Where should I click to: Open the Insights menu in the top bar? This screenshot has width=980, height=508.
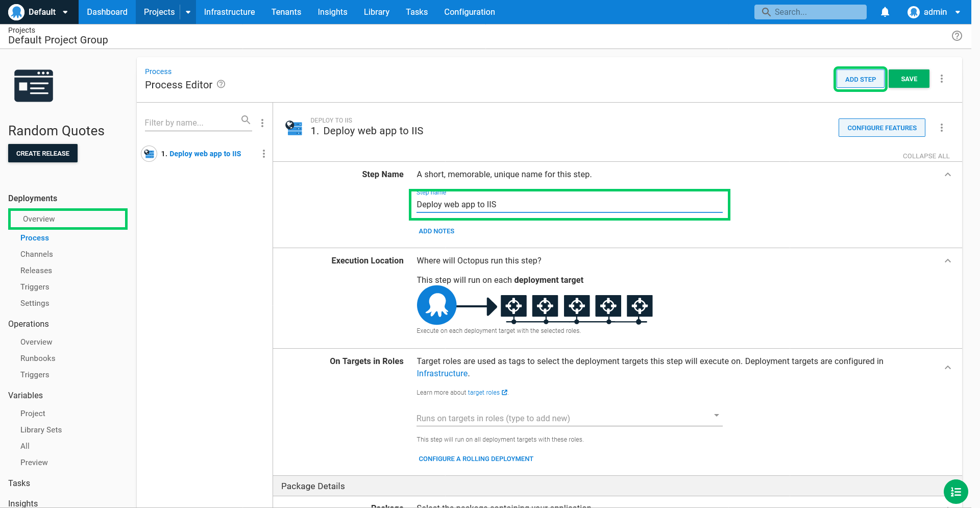point(332,12)
